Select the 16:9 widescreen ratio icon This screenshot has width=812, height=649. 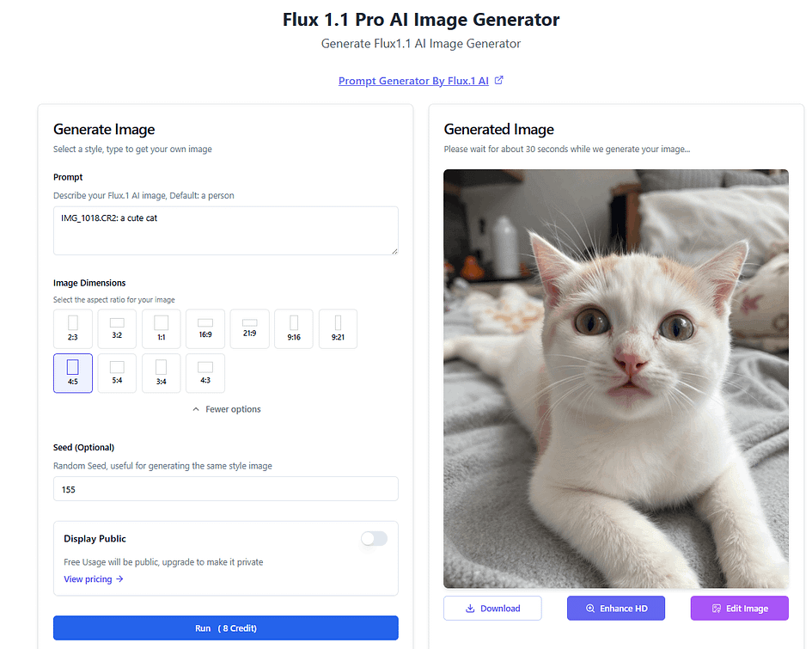pos(205,329)
